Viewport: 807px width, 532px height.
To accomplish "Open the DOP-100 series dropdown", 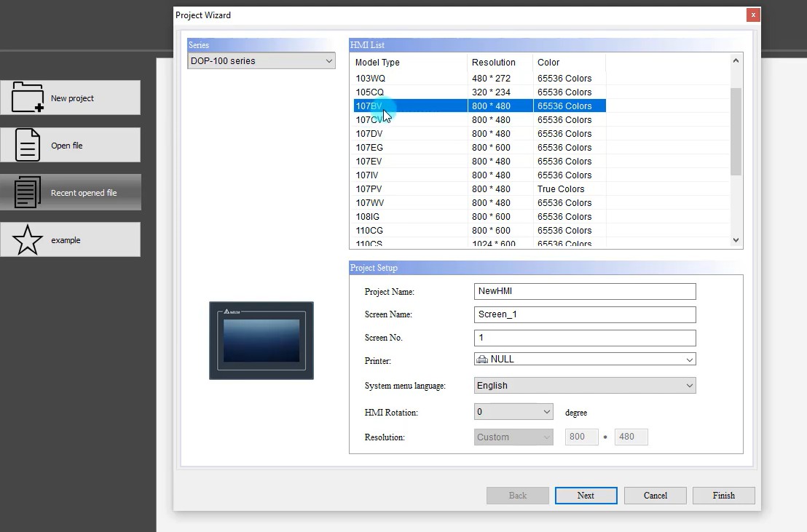I will coord(261,60).
